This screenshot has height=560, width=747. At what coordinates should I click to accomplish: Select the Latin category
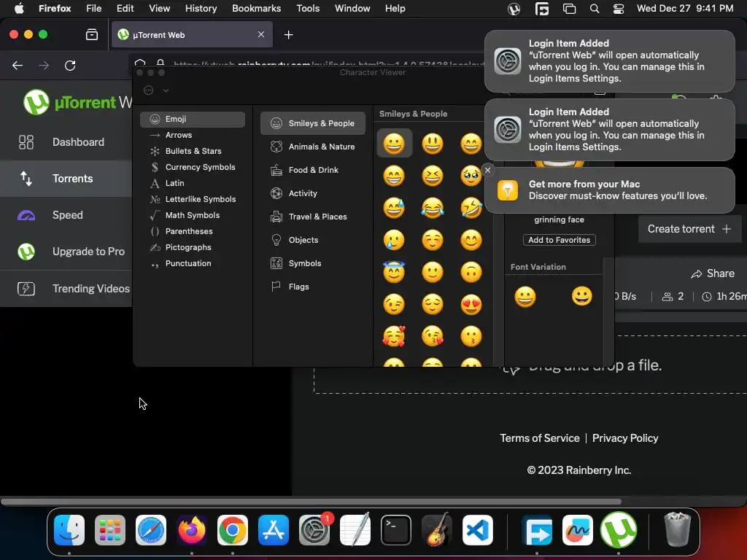pyautogui.click(x=193, y=183)
